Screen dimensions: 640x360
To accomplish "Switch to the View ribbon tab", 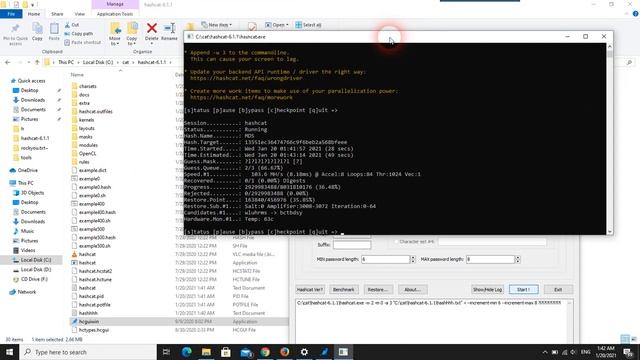I will click(80, 14).
